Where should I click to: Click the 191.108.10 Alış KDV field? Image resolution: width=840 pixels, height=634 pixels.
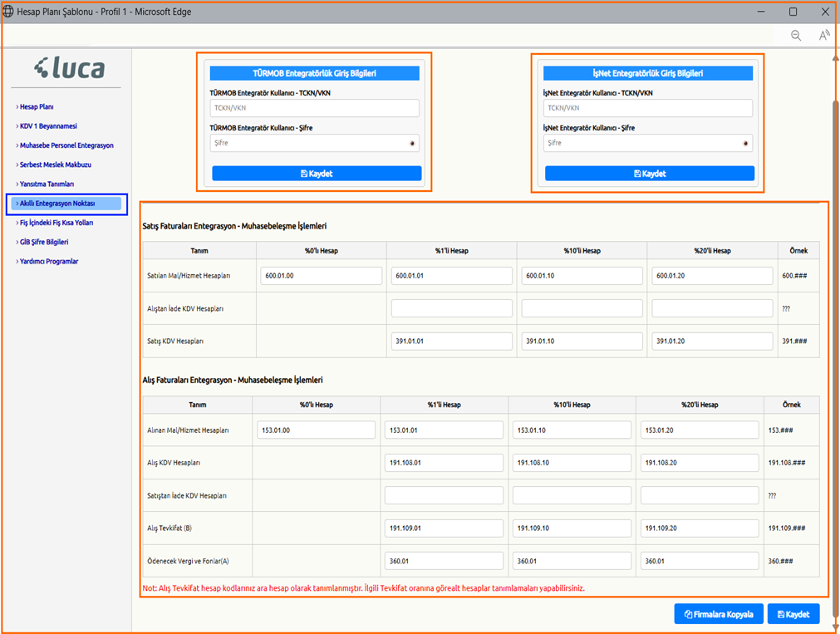[572, 463]
